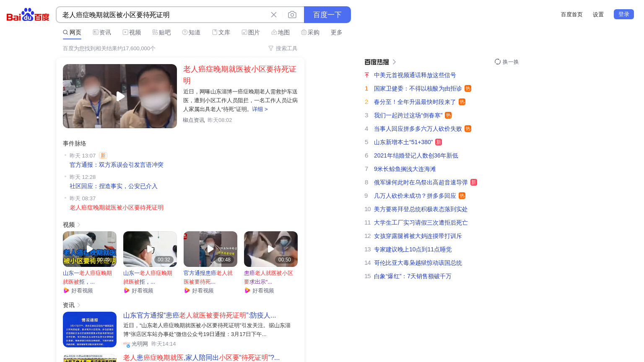The height and width of the screenshot is (362, 644).
Task: Expand the 资讯 section chevron
Action: coord(79,305)
